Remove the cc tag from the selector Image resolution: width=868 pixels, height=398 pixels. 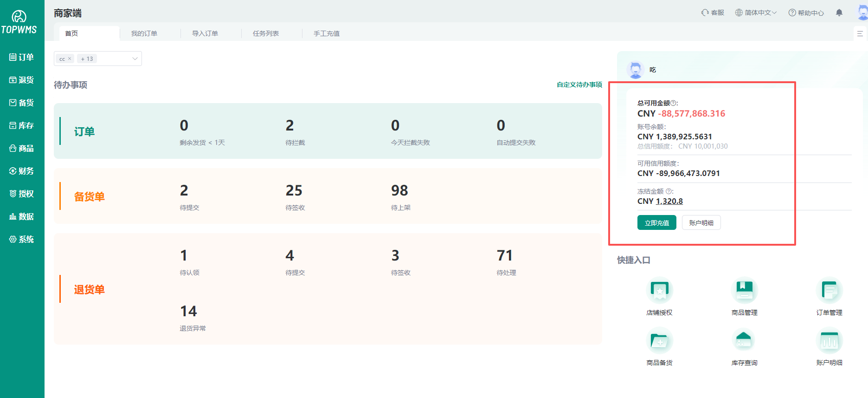coord(70,59)
